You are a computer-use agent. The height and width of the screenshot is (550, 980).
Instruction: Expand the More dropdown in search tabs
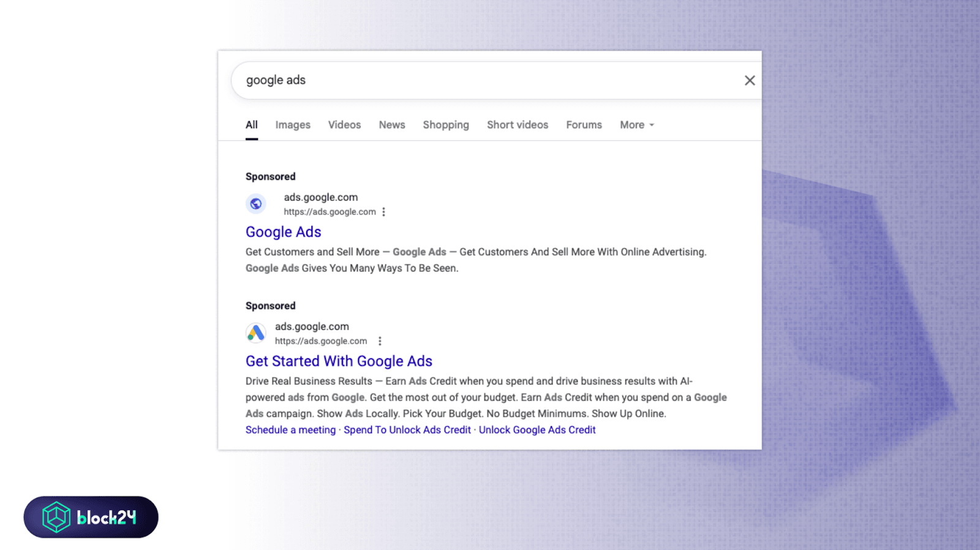point(637,125)
